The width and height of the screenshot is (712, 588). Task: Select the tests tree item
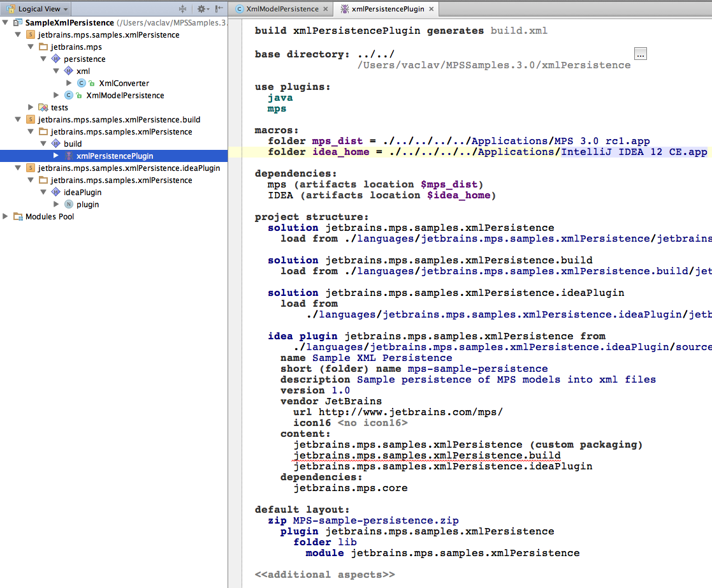point(59,108)
